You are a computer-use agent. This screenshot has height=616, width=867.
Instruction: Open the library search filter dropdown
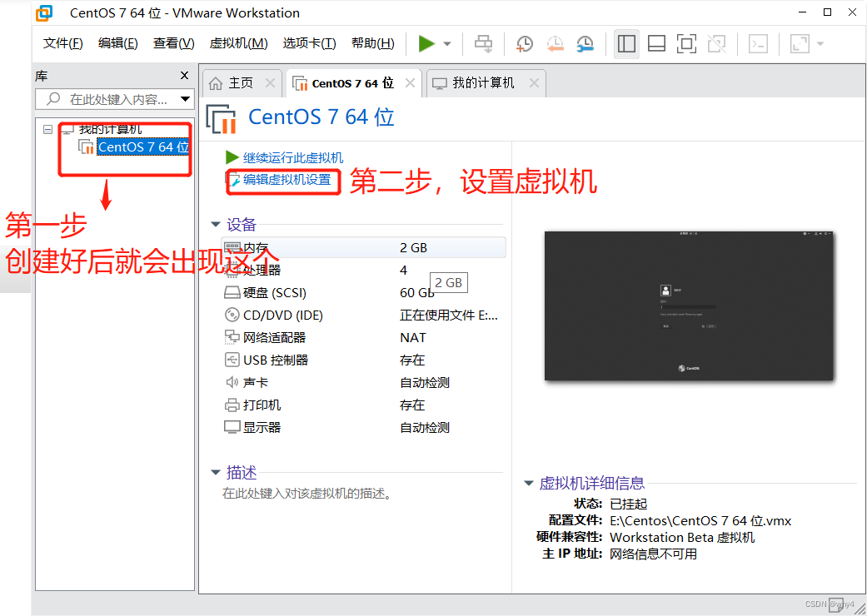point(185,99)
